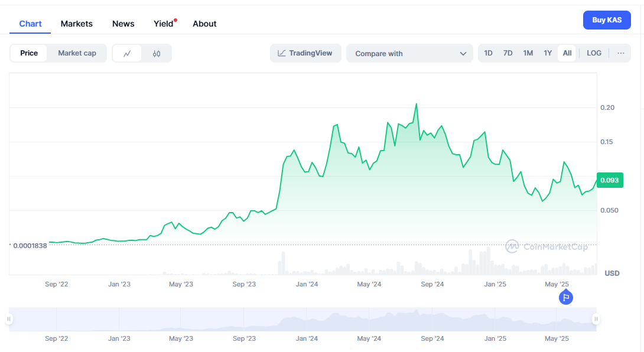Click Jan '24 on chart x-axis

pos(307,284)
